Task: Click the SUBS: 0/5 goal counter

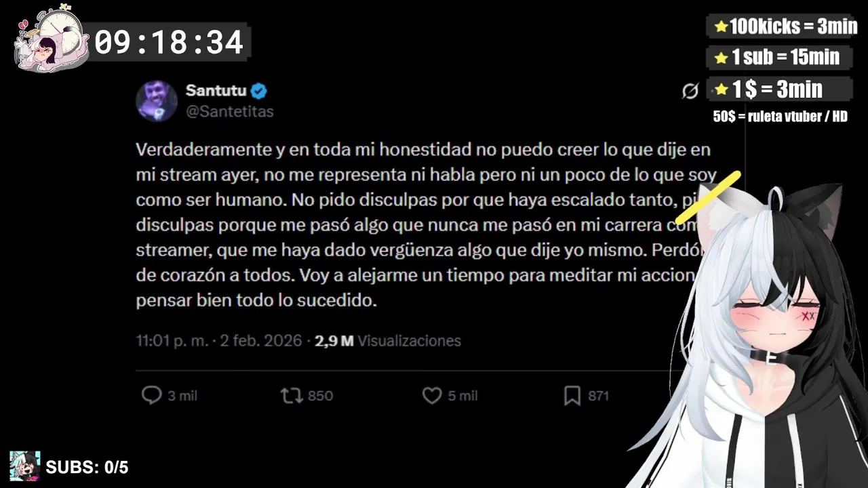Action: pos(87,467)
